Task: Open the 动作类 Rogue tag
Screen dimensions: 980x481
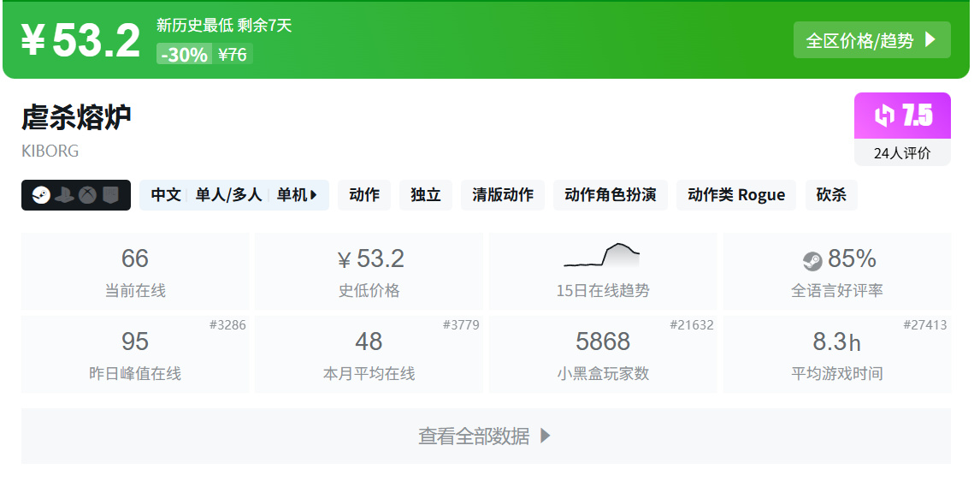Action: 736,195
